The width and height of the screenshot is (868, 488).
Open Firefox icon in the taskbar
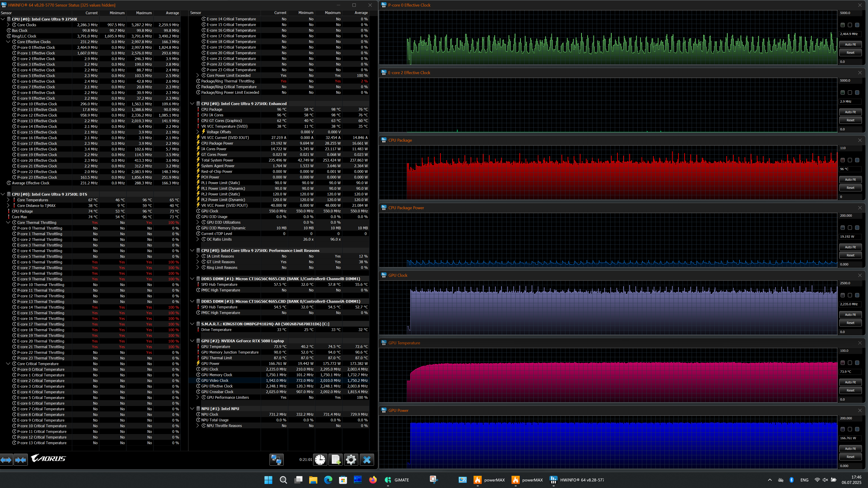point(373,480)
